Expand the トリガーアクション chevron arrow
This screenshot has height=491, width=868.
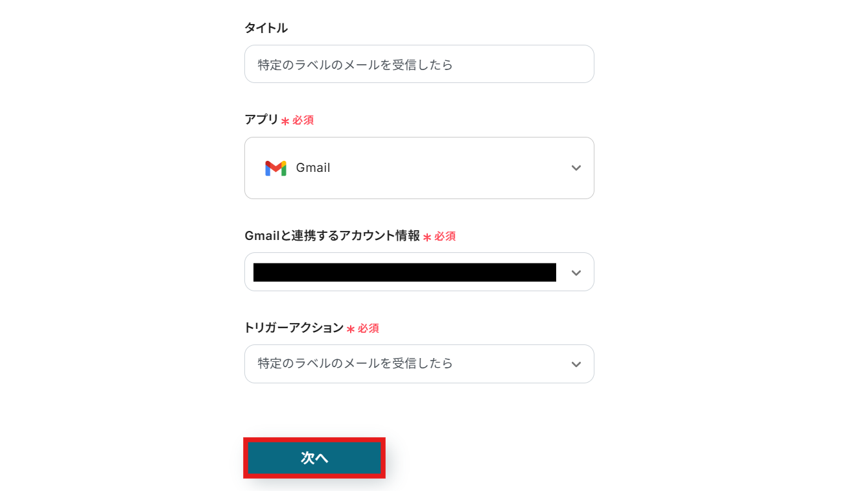(x=576, y=365)
